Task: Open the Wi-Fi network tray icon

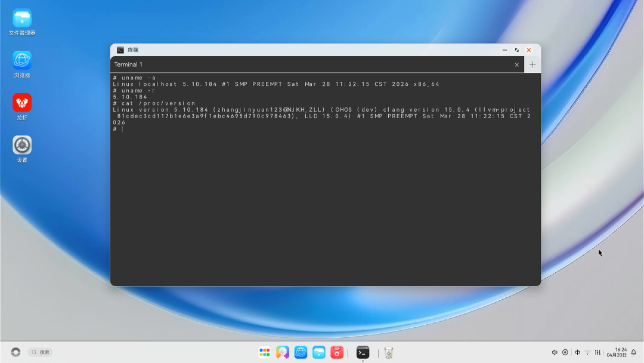Action: 587,352
